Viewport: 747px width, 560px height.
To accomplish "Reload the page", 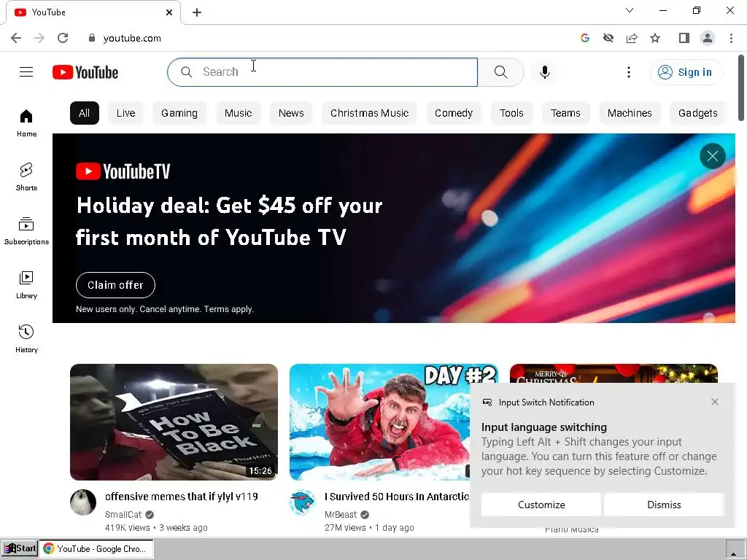I will (63, 38).
